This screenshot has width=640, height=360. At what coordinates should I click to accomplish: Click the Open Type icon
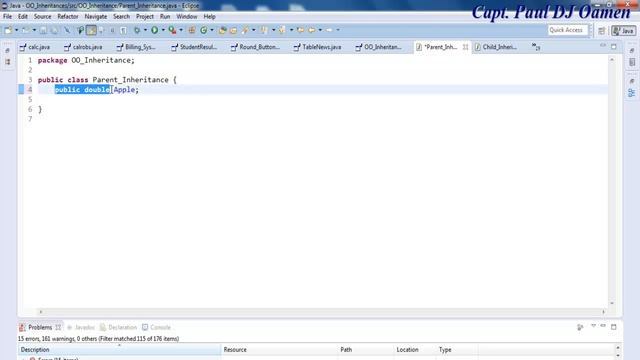222,30
